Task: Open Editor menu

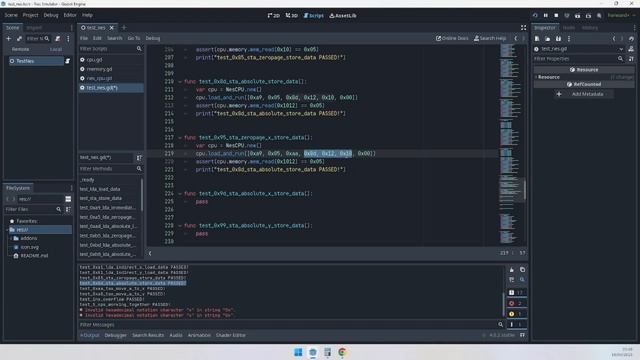Action: pyautogui.click(x=70, y=15)
